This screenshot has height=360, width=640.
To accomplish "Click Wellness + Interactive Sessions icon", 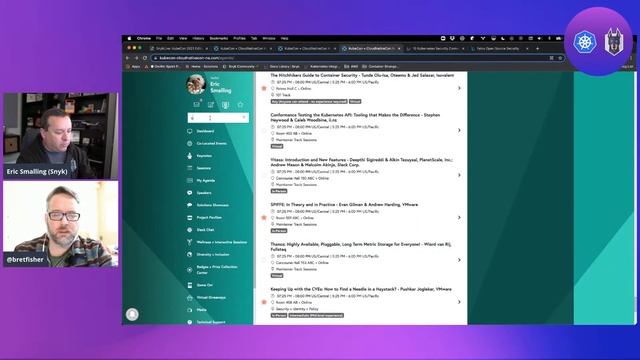I will click(x=190, y=242).
